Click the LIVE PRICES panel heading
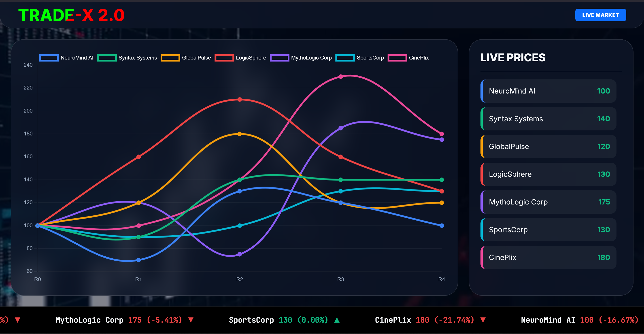644x334 pixels. (513, 57)
